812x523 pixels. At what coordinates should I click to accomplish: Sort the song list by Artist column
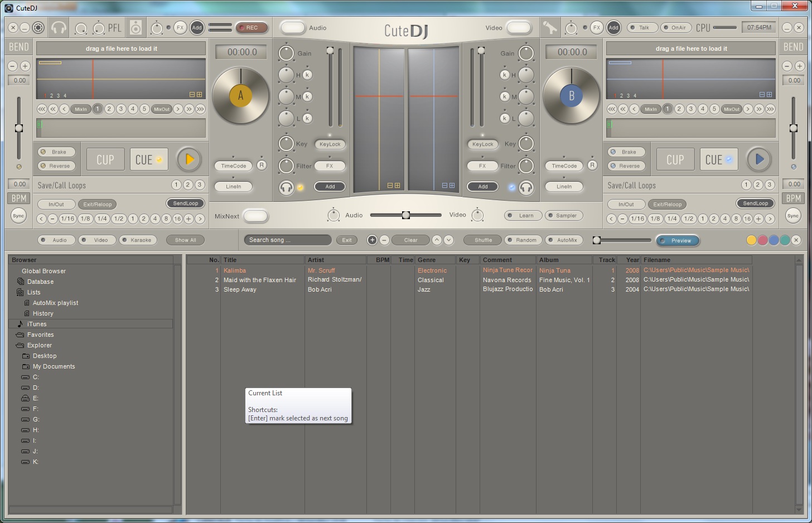(x=336, y=260)
